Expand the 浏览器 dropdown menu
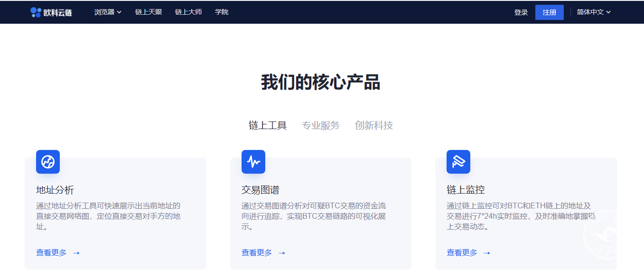This screenshot has width=644, height=270. [x=108, y=12]
